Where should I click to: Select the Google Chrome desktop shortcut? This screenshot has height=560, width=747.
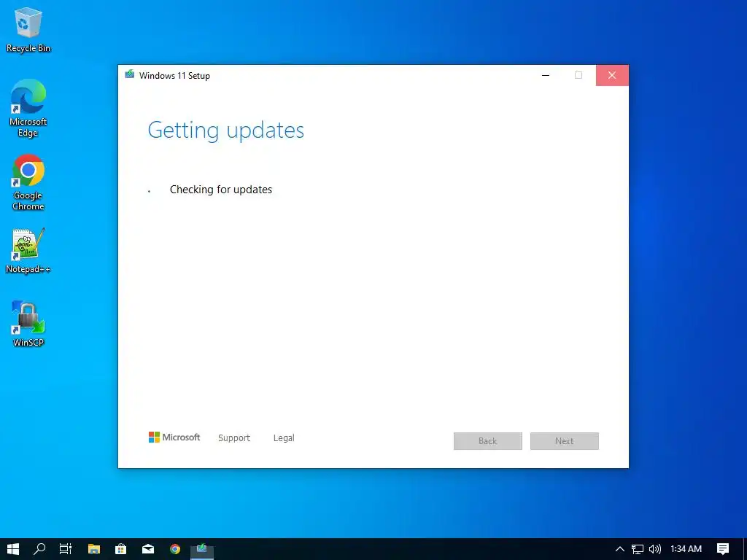point(28,182)
